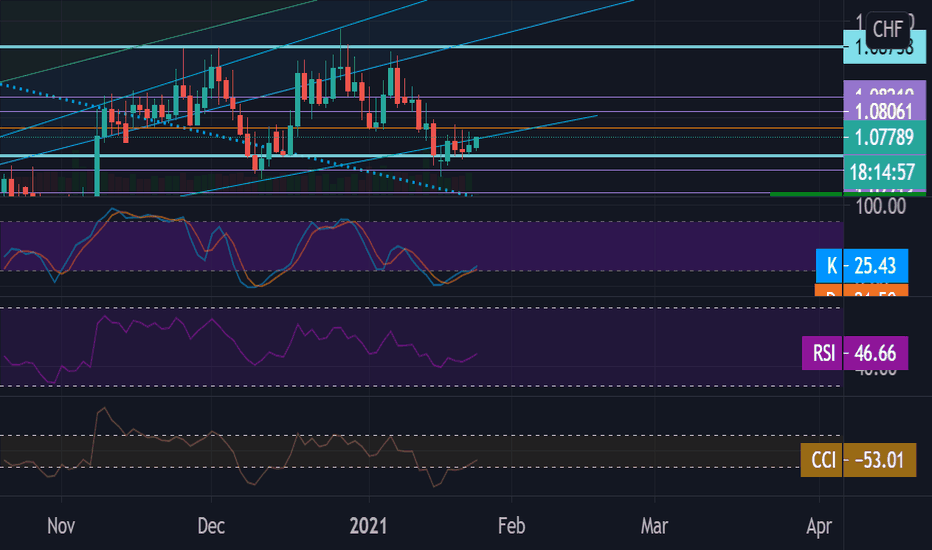Select the light cyan price label partly behind CHF
932x550 pixels.
point(884,48)
